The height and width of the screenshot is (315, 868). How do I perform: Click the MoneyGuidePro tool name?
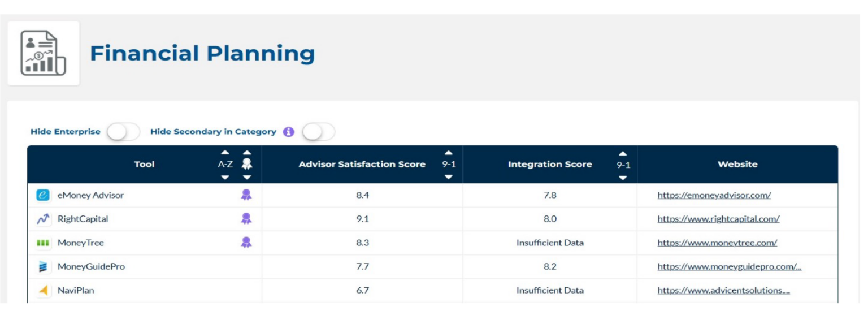91,267
